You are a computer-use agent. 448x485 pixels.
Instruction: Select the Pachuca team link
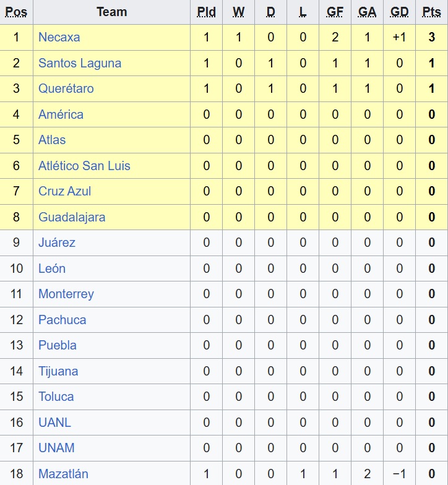point(62,320)
